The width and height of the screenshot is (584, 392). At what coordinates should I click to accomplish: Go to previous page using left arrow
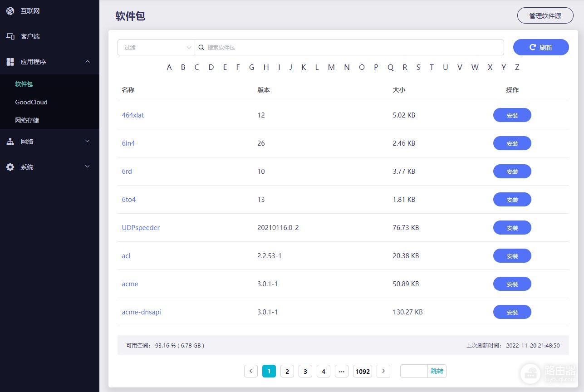point(251,371)
